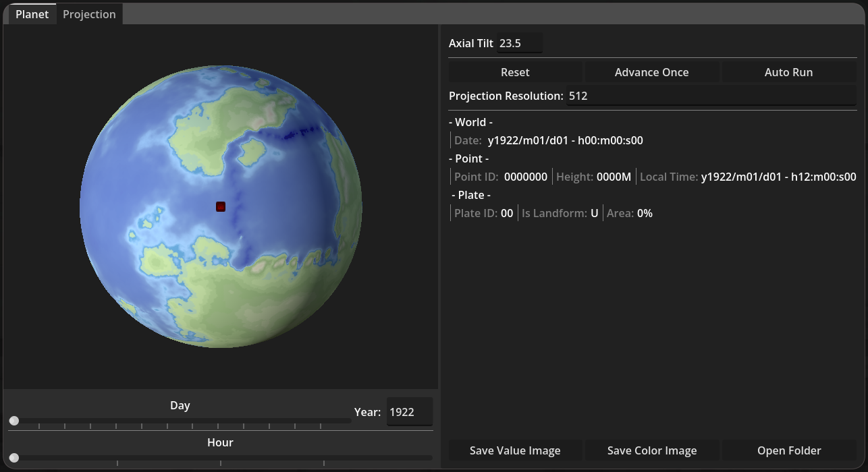Select the Plate ID value
This screenshot has height=472, width=868.
coord(506,213)
